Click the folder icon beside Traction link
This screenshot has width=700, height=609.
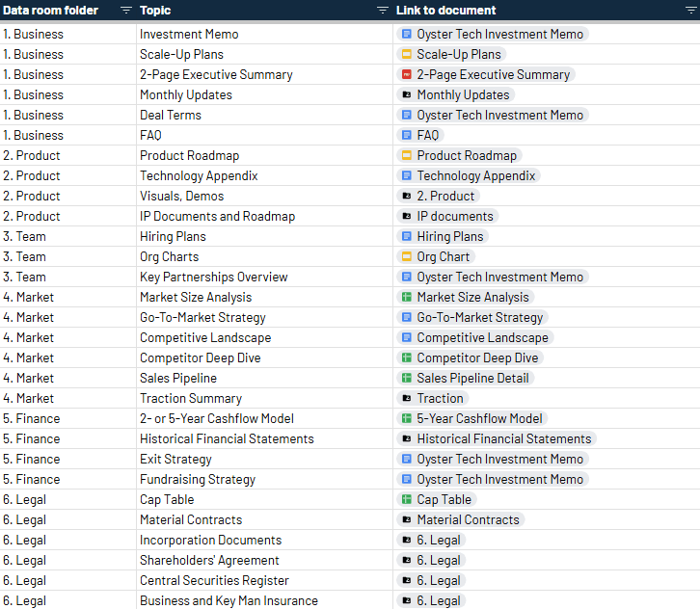click(x=407, y=398)
